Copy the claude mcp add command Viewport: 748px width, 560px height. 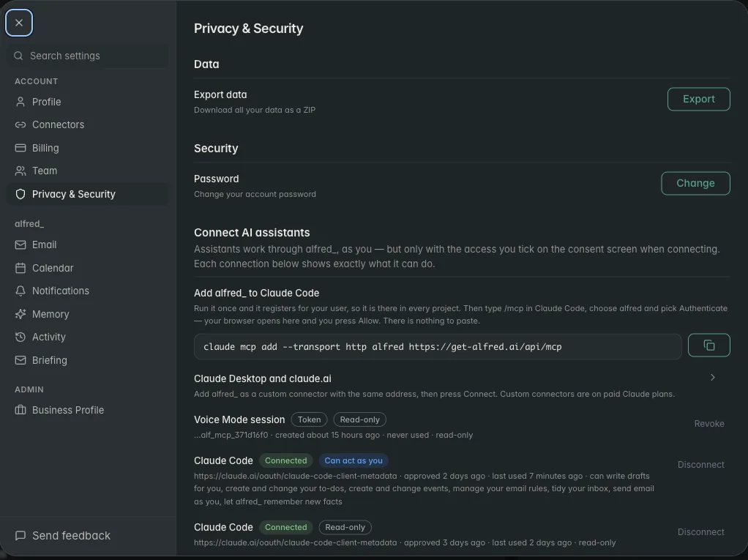pos(709,345)
